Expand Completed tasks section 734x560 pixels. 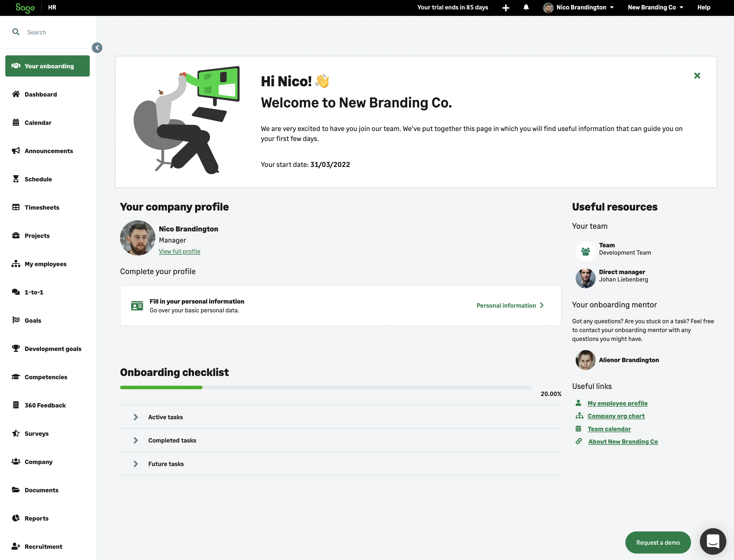[135, 440]
